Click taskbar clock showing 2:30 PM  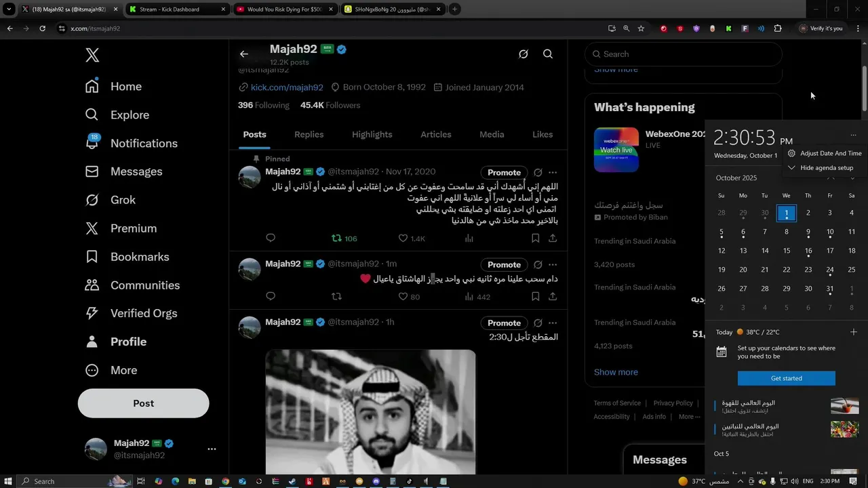click(830, 481)
